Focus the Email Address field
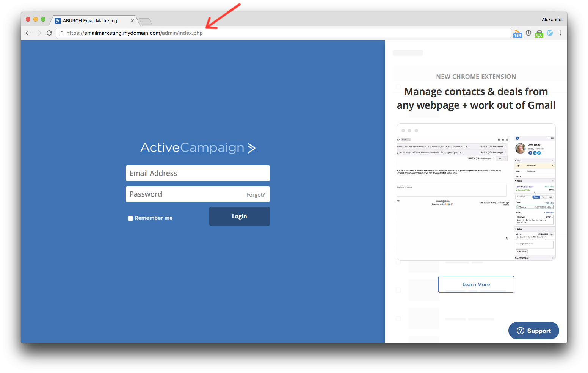This screenshot has width=588, height=373. click(198, 173)
